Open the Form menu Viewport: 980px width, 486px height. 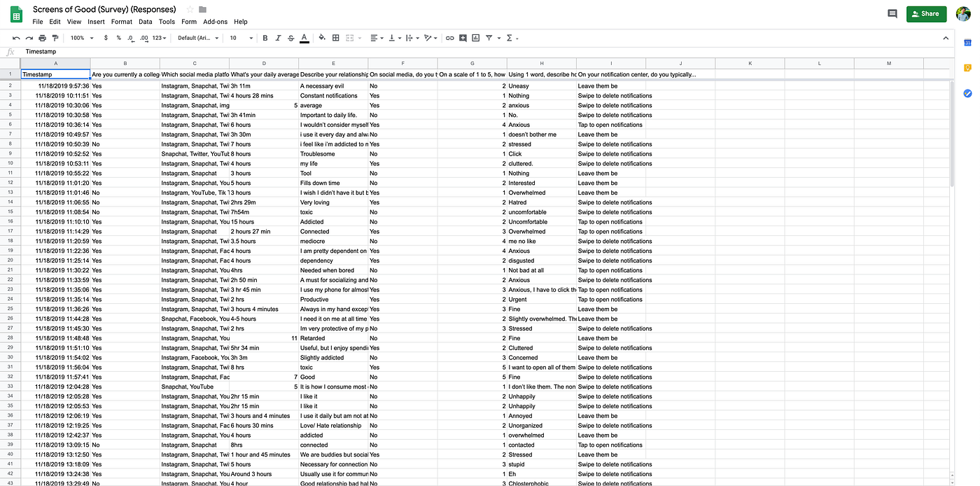click(x=189, y=22)
